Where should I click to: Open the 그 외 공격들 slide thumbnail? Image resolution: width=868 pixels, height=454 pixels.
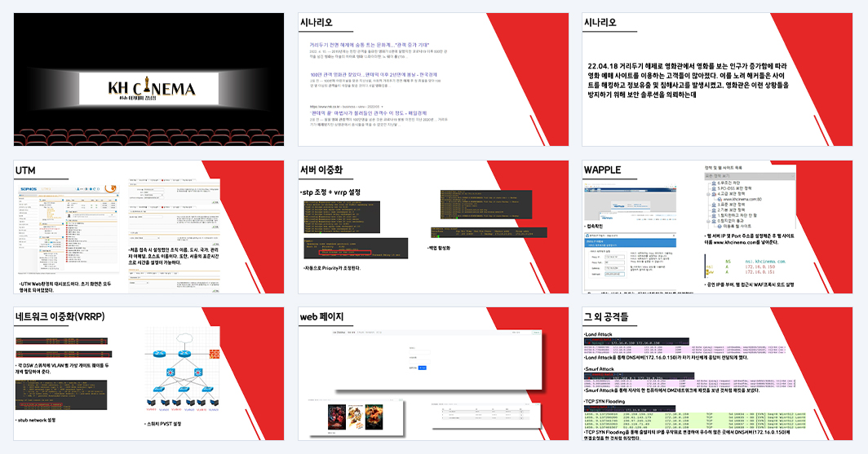tap(717, 374)
